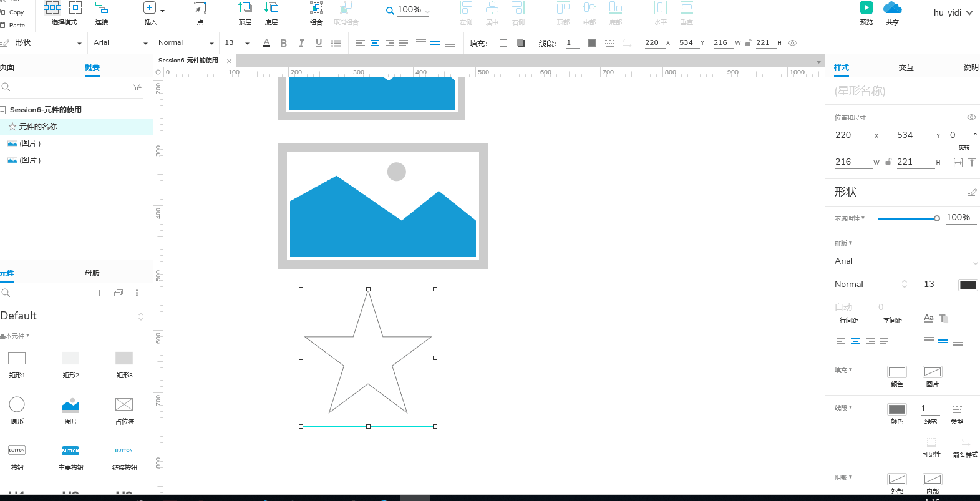Click the Connect (连接) tool icon
Screen dimensions: 980x501
tap(102, 7)
